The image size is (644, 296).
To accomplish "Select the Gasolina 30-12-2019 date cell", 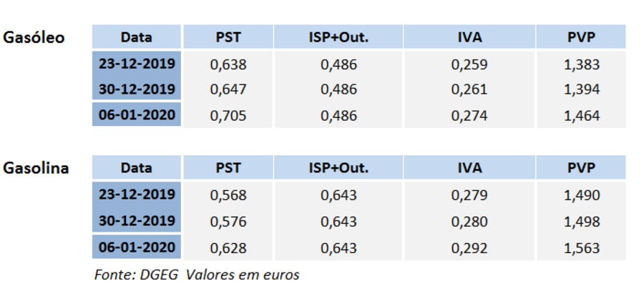I will pyautogui.click(x=137, y=221).
